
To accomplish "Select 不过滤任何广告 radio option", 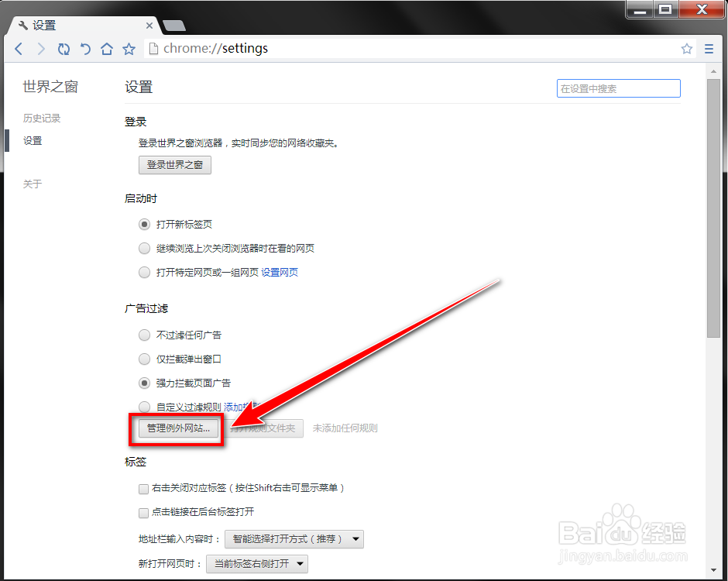I will point(144,335).
